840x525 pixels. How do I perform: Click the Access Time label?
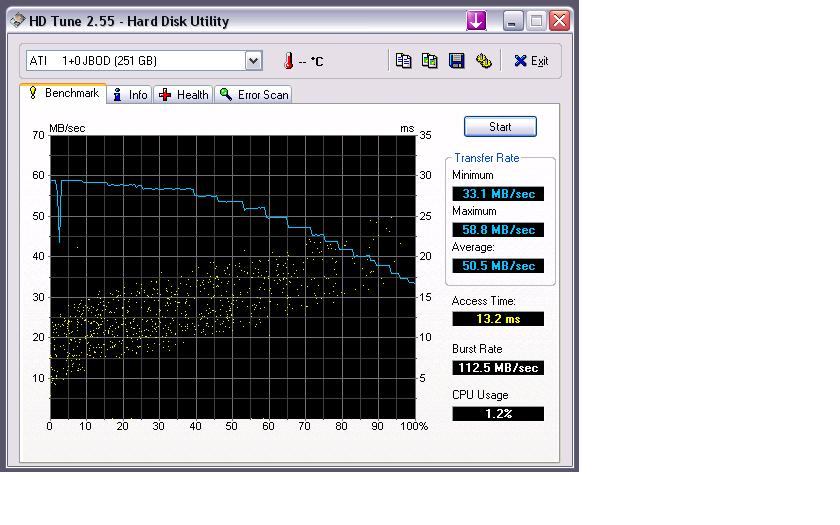(483, 301)
